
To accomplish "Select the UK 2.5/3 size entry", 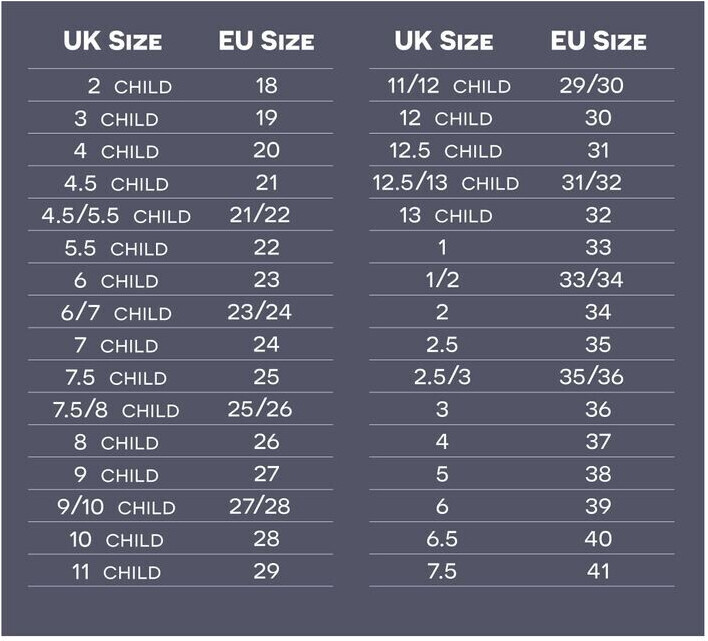I will coord(442,378).
